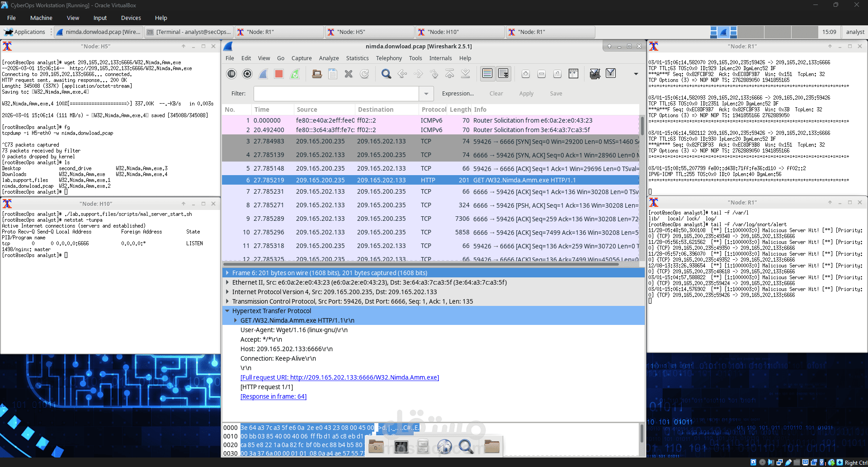Toggle auto-scroll in live capture
The height and width of the screenshot is (467, 868).
click(x=503, y=73)
